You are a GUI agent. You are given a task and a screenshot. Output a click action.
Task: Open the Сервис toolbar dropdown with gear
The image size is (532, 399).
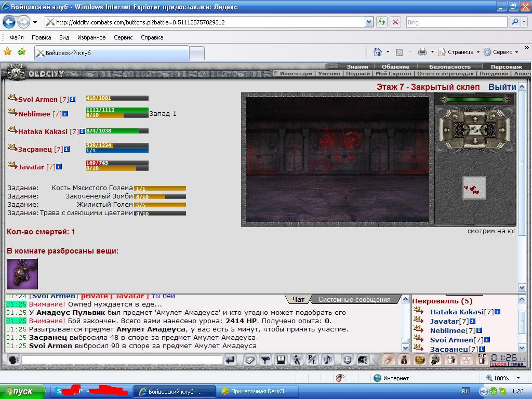point(501,52)
